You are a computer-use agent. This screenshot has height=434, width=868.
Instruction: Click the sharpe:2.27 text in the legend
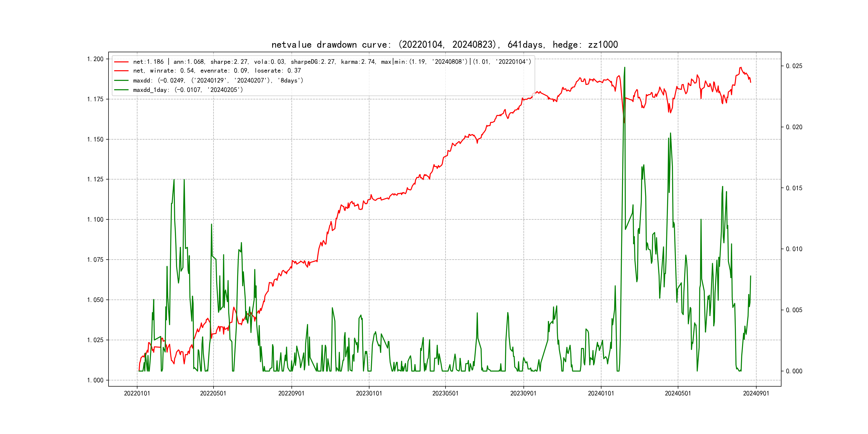point(229,62)
